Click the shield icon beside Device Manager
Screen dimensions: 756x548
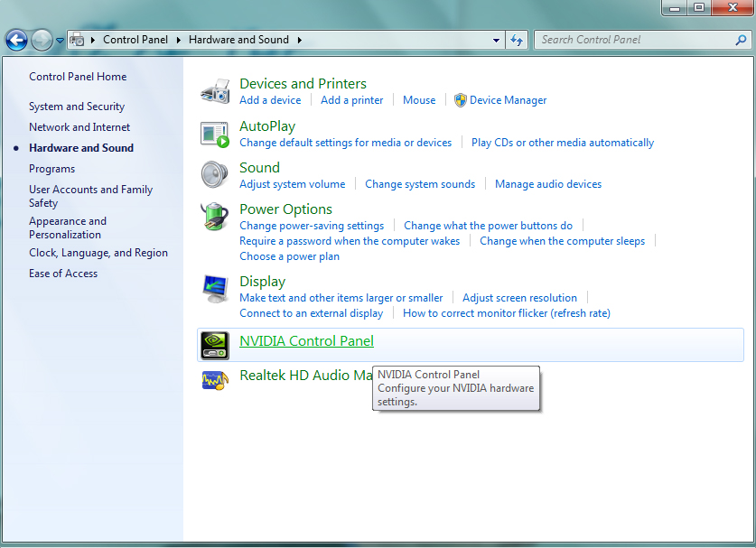pos(461,100)
